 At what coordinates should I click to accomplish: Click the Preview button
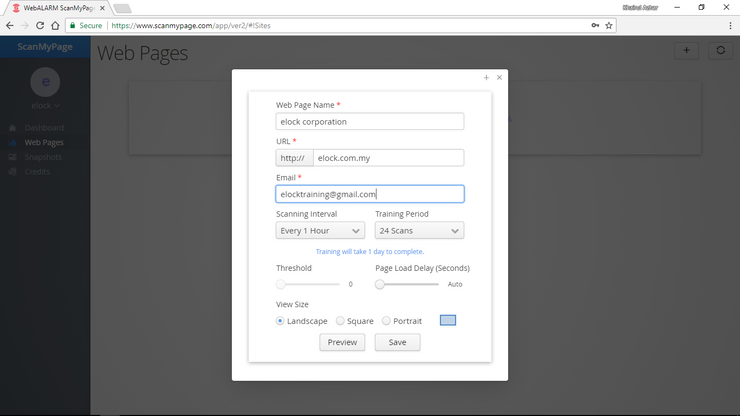click(342, 342)
